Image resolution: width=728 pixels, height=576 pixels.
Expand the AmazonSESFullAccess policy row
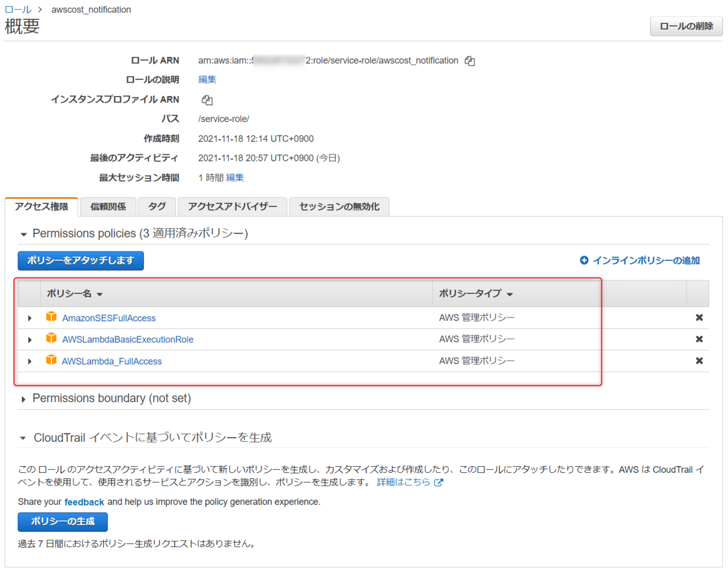click(x=29, y=318)
